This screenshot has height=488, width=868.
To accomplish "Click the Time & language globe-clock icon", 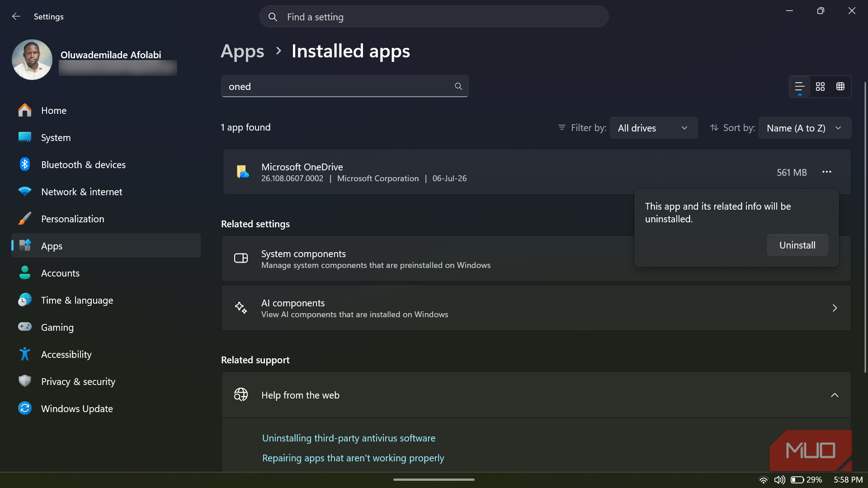I will point(25,300).
